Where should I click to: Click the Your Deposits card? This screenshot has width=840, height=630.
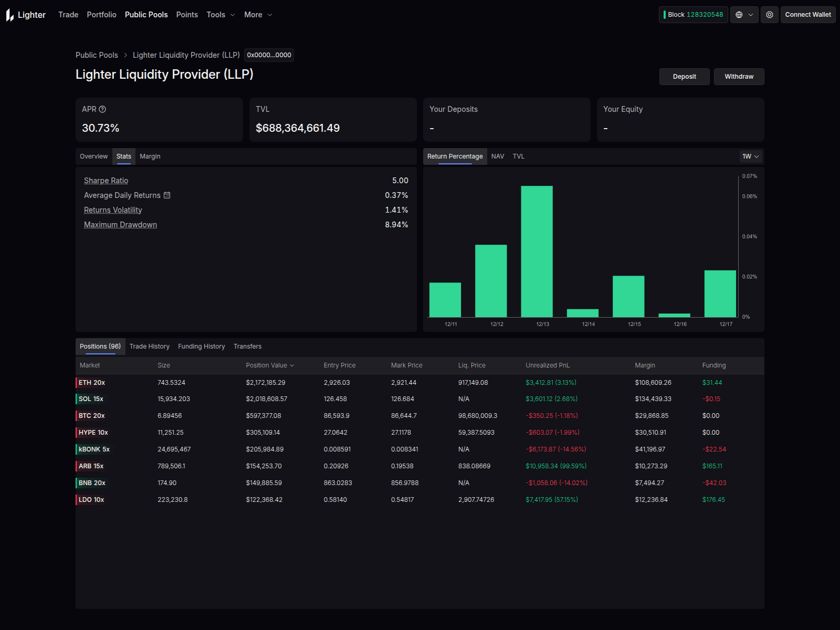coord(507,120)
